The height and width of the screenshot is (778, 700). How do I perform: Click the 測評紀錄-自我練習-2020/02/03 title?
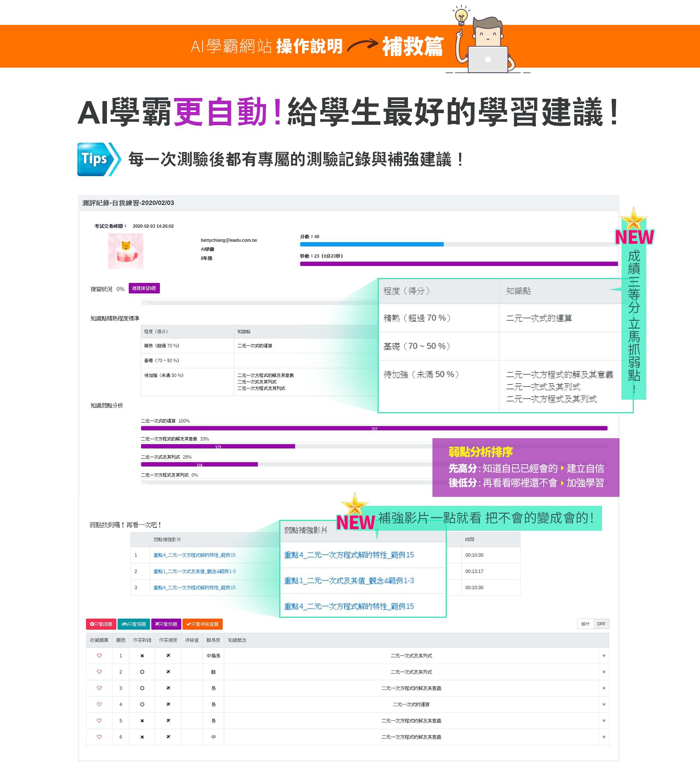(x=128, y=203)
